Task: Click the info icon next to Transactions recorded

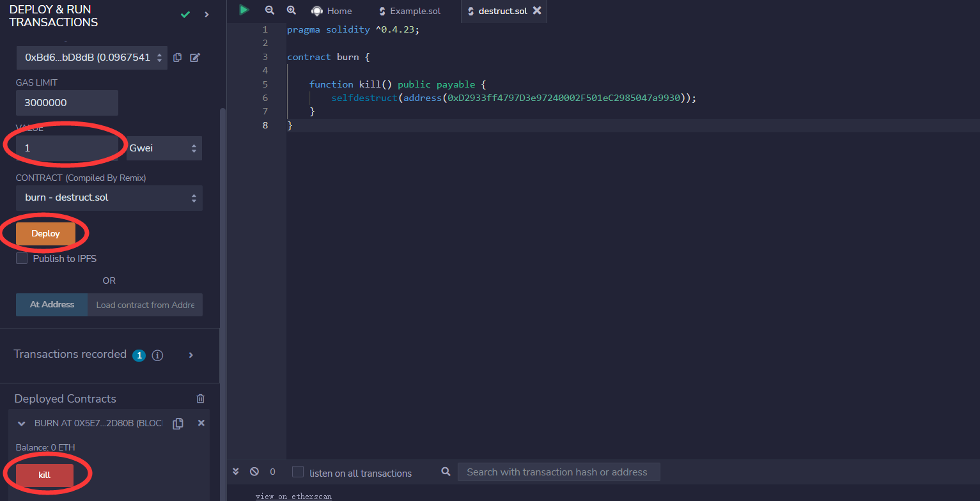Action: 157,355
